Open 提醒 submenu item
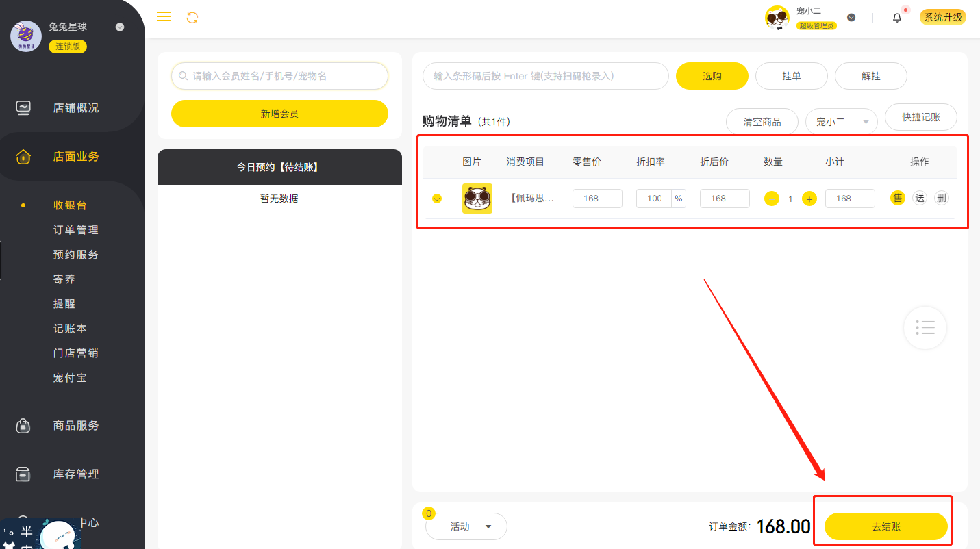 tap(64, 304)
